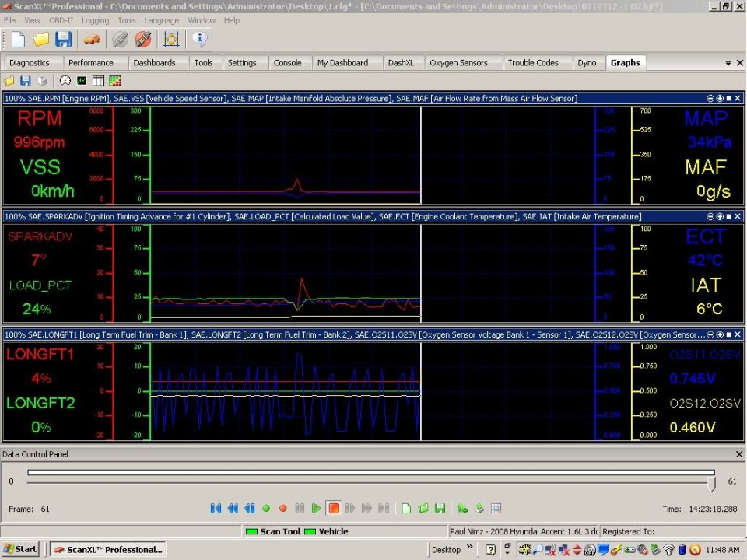Click the grid options icon in data panel
Image resolution: width=747 pixels, height=560 pixels.
click(x=496, y=509)
